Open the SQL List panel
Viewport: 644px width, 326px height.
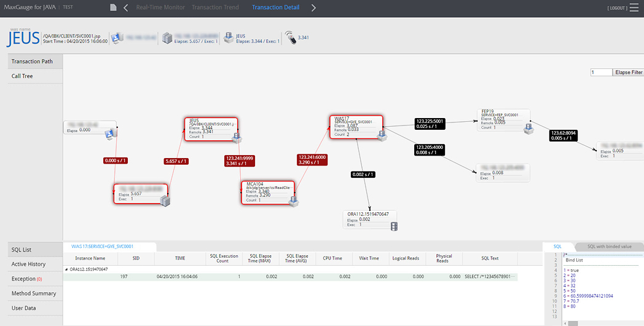click(35, 250)
